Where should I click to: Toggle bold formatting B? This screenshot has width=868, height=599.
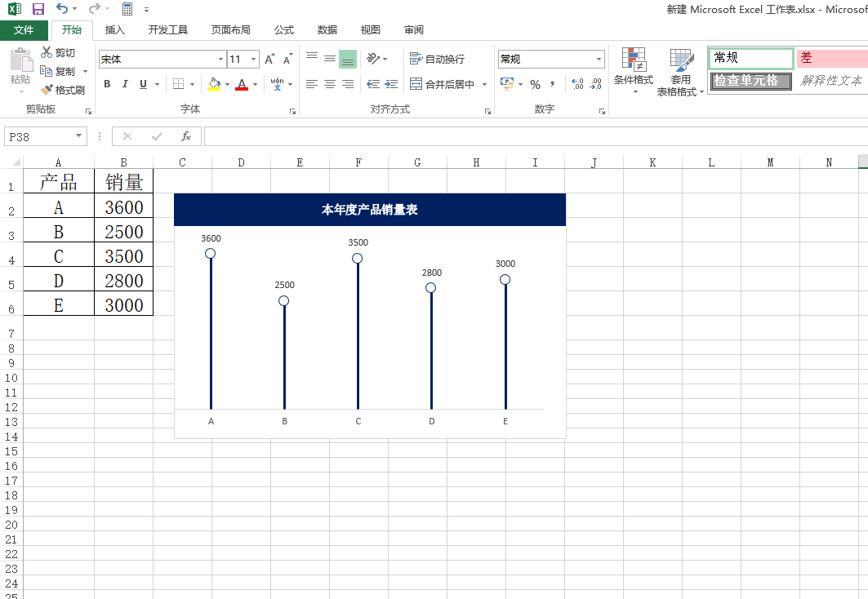point(108,84)
